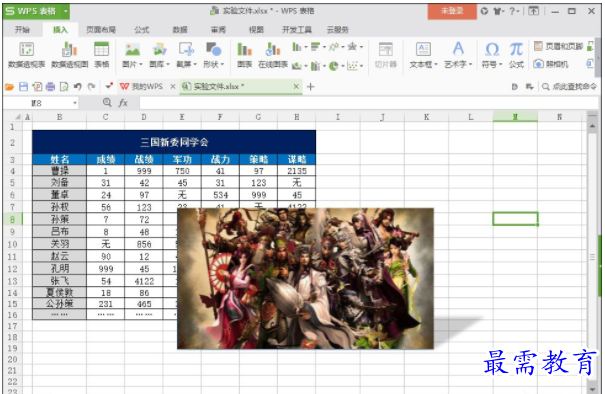Redo the last action
The width and height of the screenshot is (605, 394).
91,87
